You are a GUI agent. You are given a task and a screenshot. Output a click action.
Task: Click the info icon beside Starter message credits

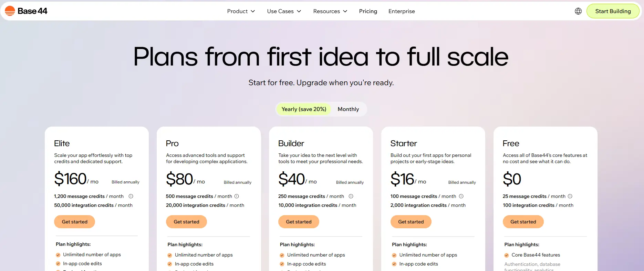(x=462, y=196)
